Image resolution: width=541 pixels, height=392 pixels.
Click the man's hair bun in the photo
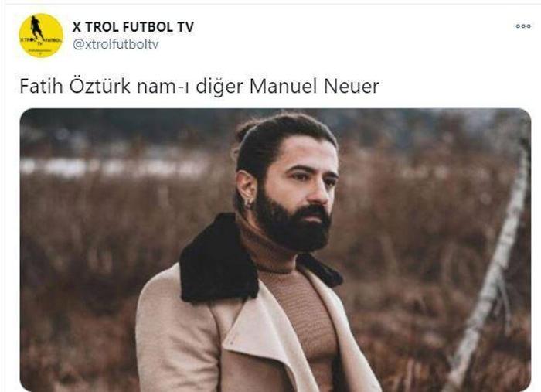pos(247,129)
